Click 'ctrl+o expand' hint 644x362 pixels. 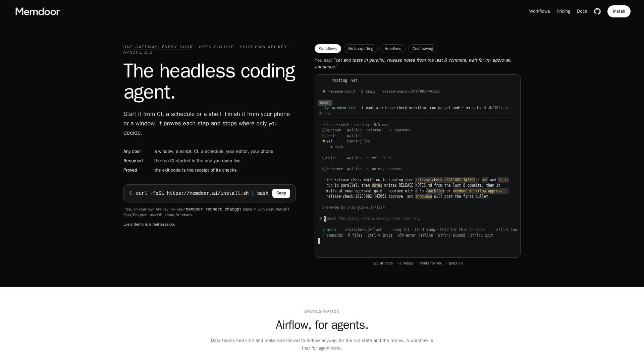click(x=451, y=235)
